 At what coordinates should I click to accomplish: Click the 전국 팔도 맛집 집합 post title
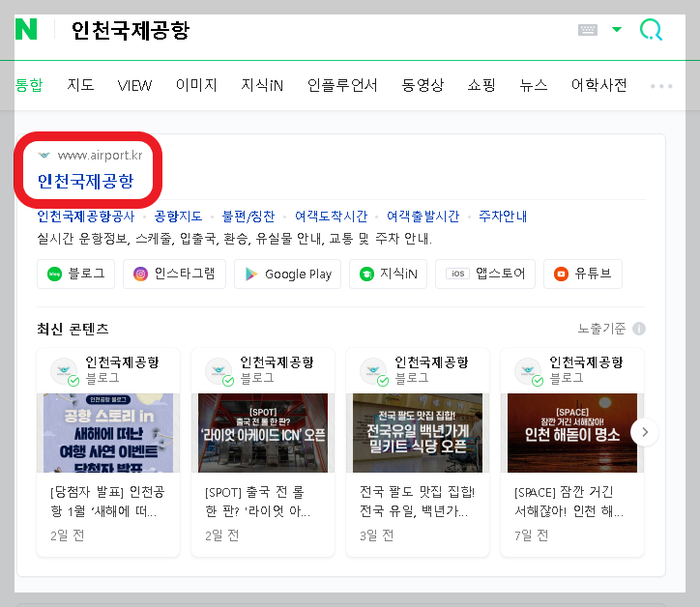417,502
